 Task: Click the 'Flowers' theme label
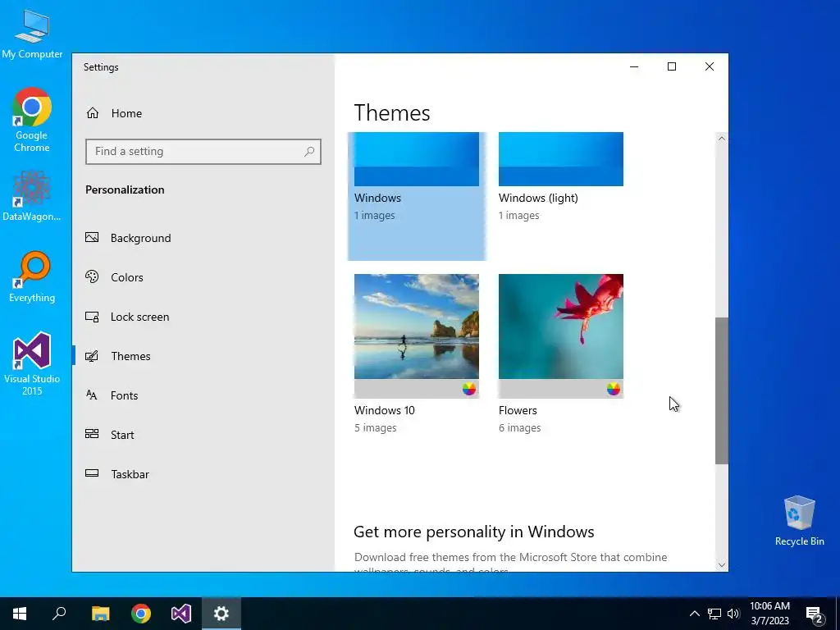point(518,410)
